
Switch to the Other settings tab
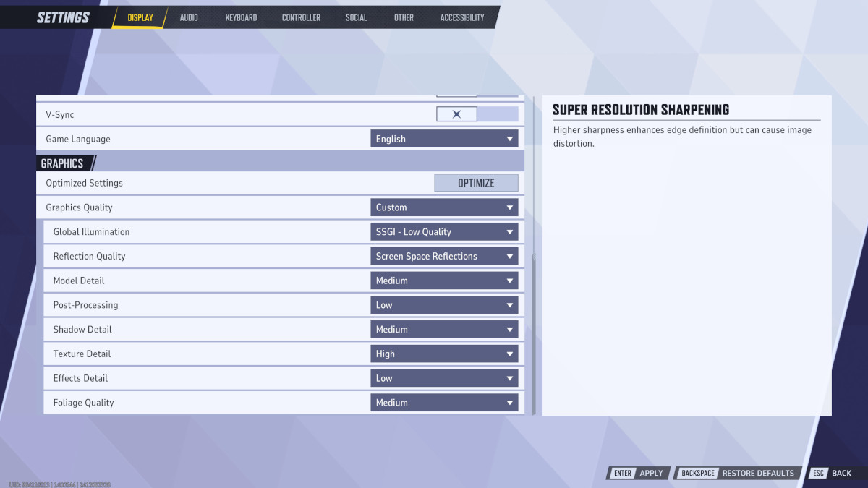(404, 17)
